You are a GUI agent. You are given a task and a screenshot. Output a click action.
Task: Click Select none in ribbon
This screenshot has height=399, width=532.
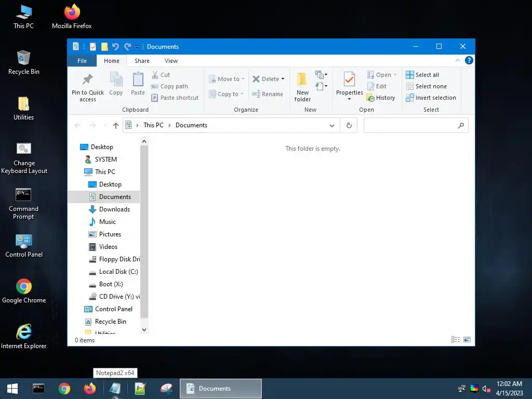point(427,86)
